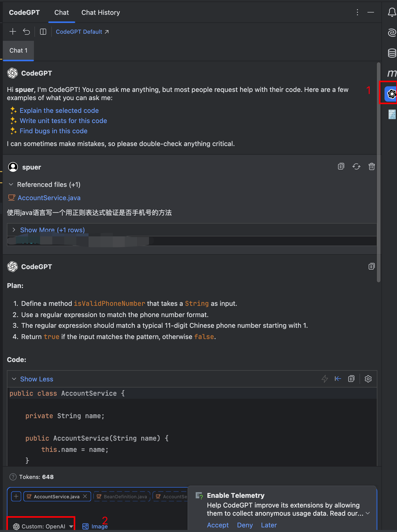This screenshot has height=532, width=397.
Task: Open the Database tool window icon
Action: point(392,53)
